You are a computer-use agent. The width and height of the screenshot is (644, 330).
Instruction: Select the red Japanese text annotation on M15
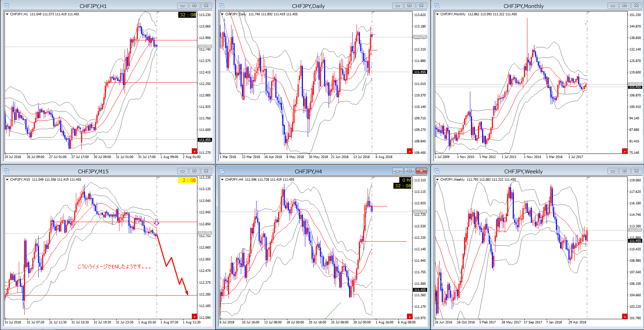[114, 267]
